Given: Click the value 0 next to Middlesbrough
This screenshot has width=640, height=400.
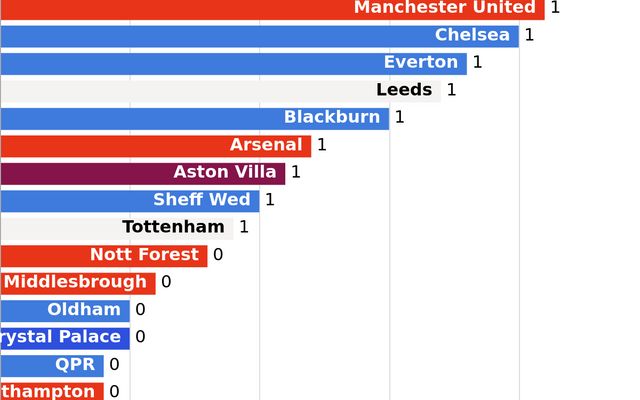Looking at the screenshot, I should point(165,283).
